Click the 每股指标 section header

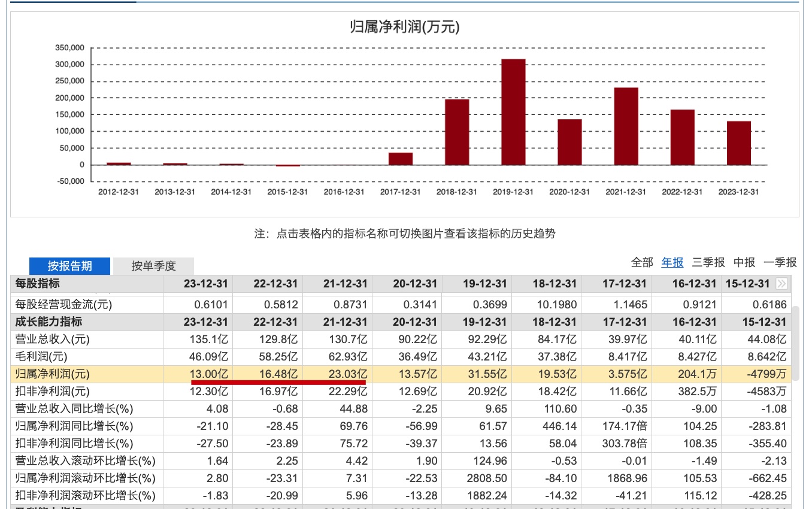coord(38,283)
